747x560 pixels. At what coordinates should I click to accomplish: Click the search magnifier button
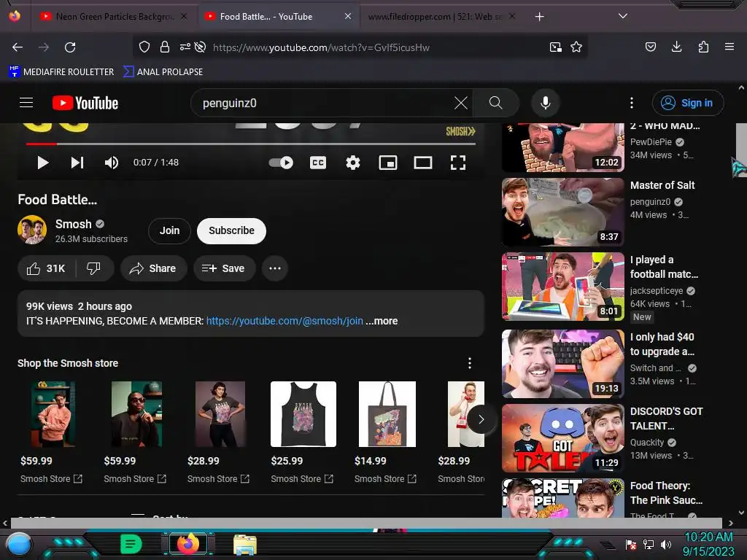coord(496,103)
